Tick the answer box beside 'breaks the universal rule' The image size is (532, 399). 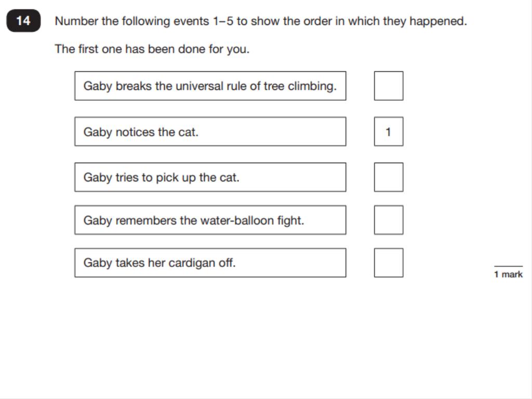(x=389, y=86)
